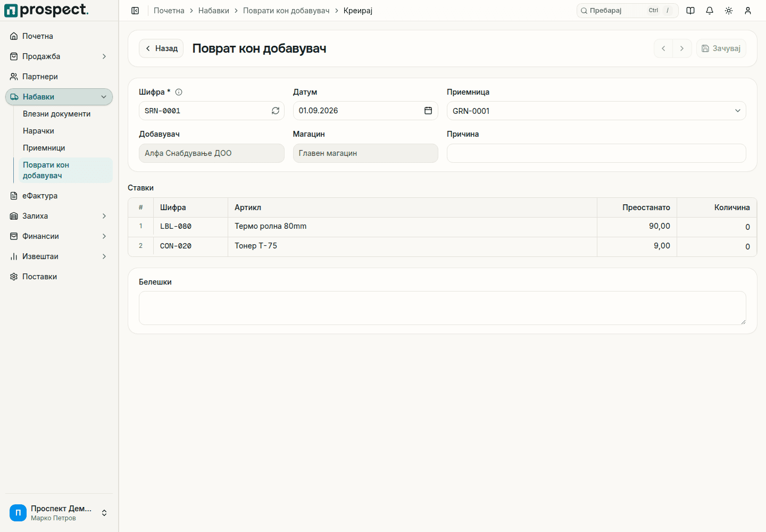Show info tooltip next to Шифра
The width and height of the screenshot is (766, 532).
[x=179, y=92]
